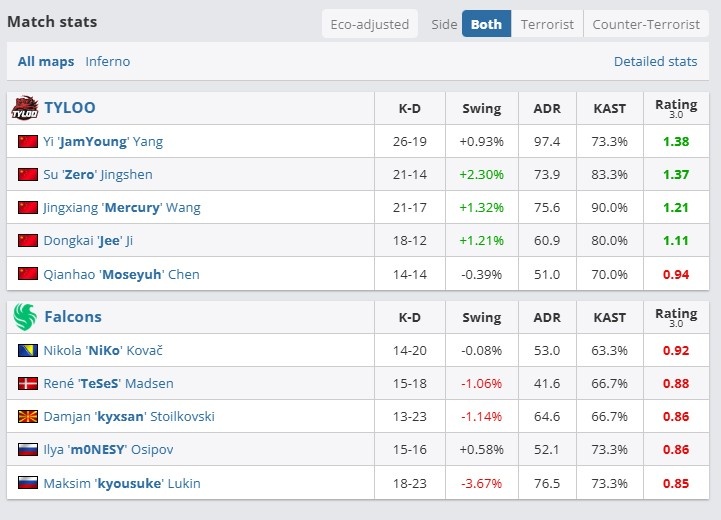Select the All maps tab
Viewport: 721px width, 520px height.
(46, 62)
